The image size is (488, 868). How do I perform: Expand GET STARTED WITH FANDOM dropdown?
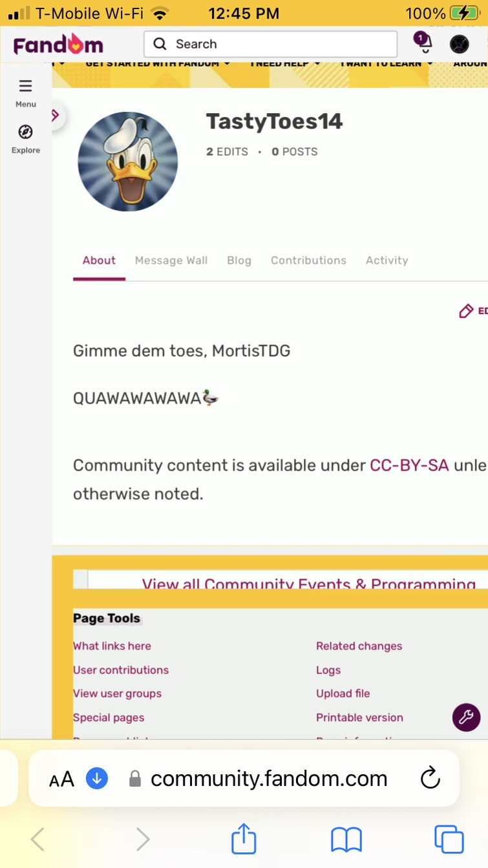[158, 64]
